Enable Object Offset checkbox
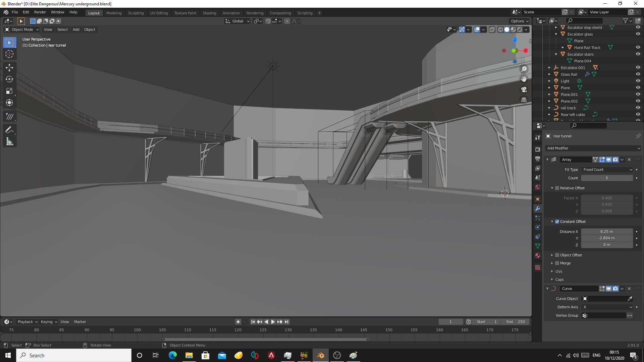The image size is (644, 362). pos(557,255)
